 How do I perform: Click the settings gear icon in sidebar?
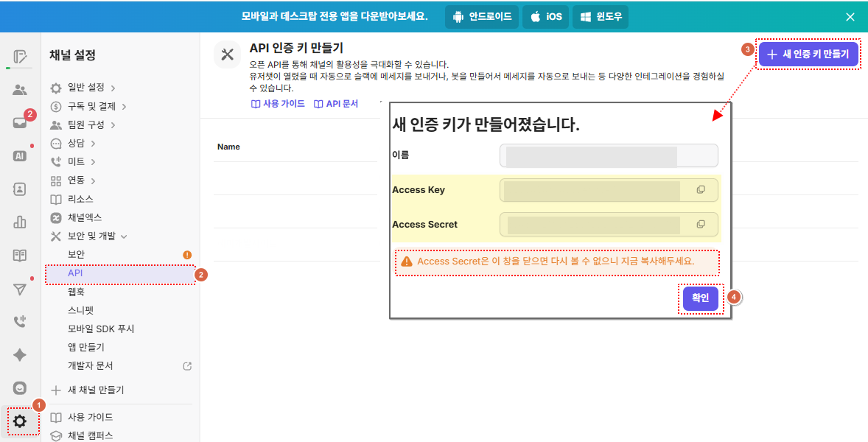click(20, 421)
